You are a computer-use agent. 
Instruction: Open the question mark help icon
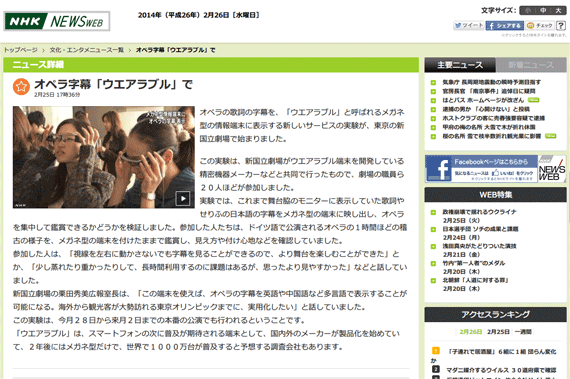click(x=561, y=25)
